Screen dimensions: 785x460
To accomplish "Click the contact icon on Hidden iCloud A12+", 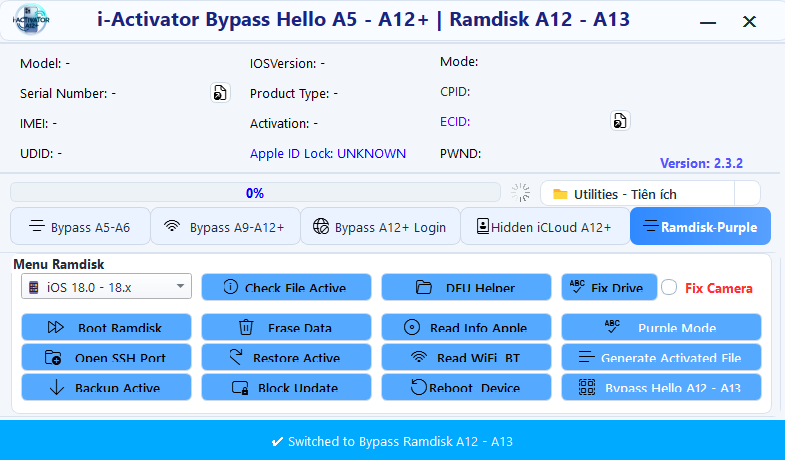I will click(483, 226).
